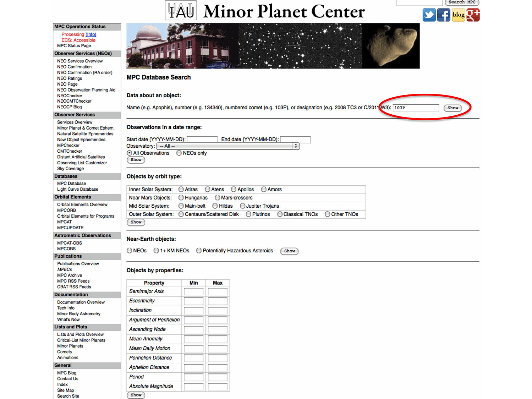532x399 pixels.
Task: Click the Start date input field
Action: point(202,140)
